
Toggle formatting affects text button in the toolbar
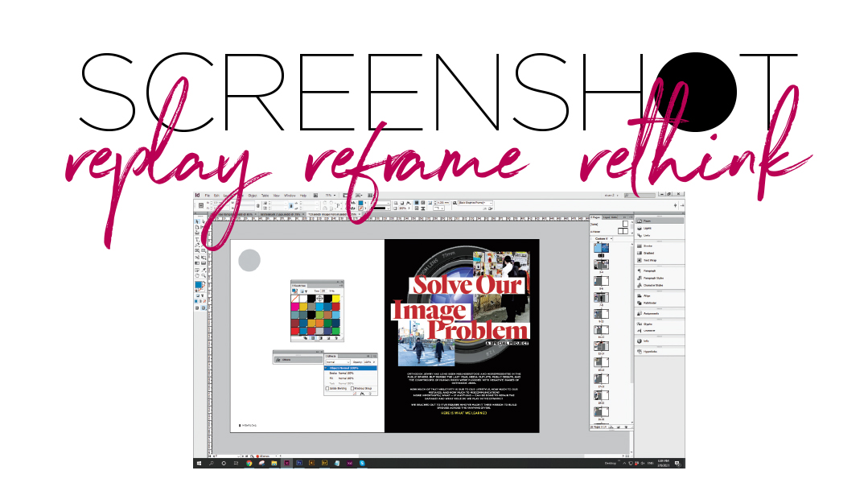(x=203, y=295)
